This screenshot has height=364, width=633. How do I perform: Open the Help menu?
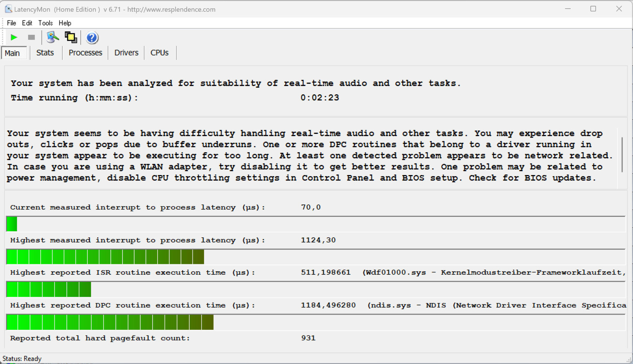click(x=65, y=23)
